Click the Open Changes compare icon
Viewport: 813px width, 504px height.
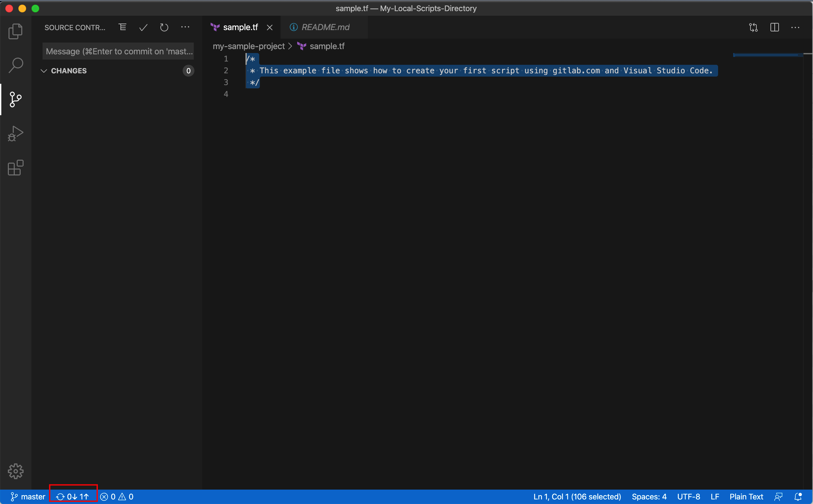coord(753,27)
